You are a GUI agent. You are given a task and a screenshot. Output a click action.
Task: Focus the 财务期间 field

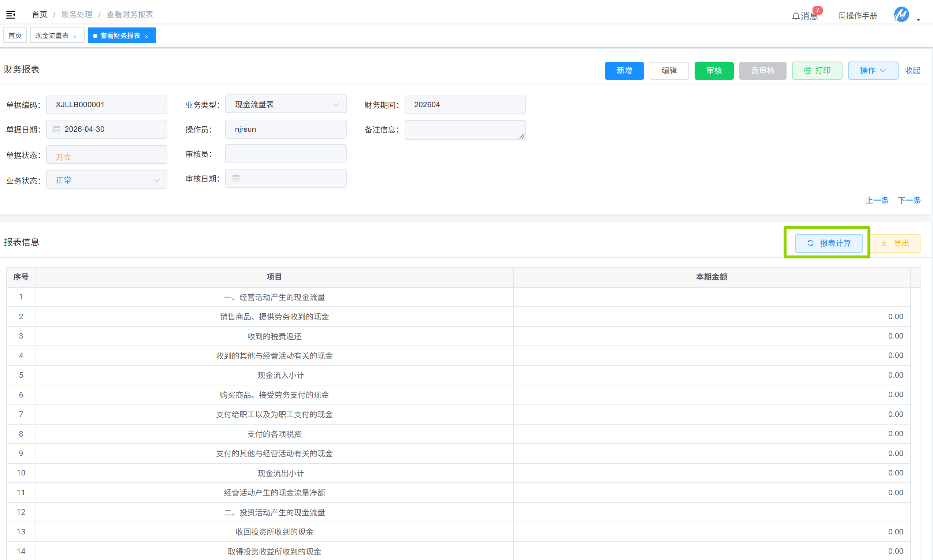point(465,105)
